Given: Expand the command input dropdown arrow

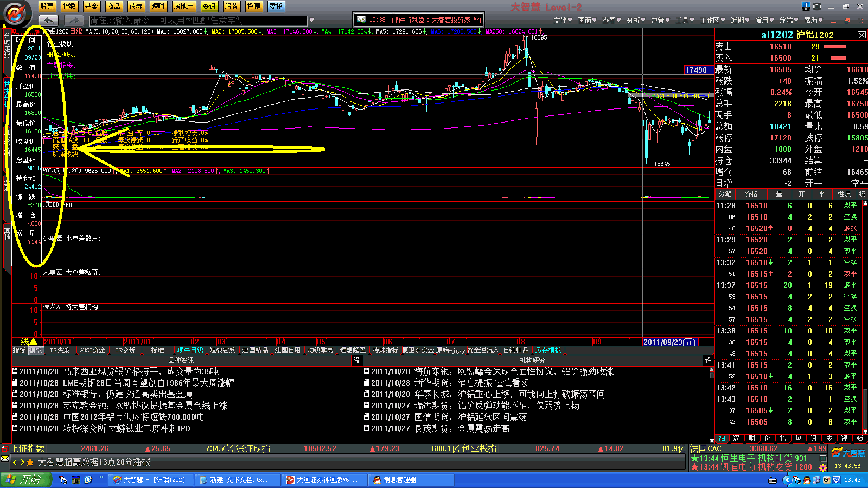Looking at the screenshot, I should pos(311,21).
